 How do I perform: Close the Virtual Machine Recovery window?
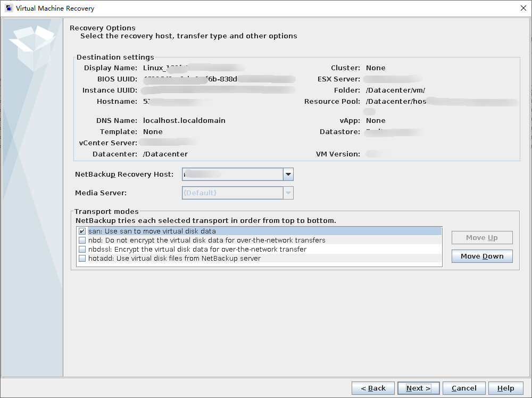(x=522, y=9)
